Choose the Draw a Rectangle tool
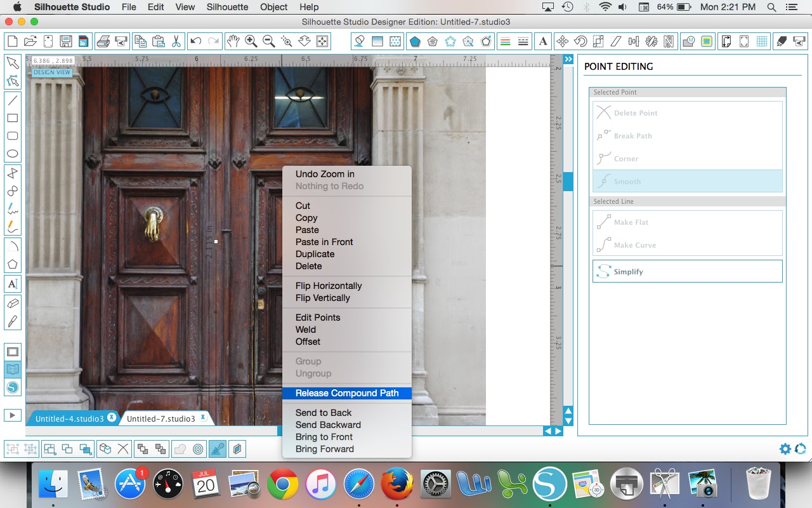 pyautogui.click(x=12, y=117)
